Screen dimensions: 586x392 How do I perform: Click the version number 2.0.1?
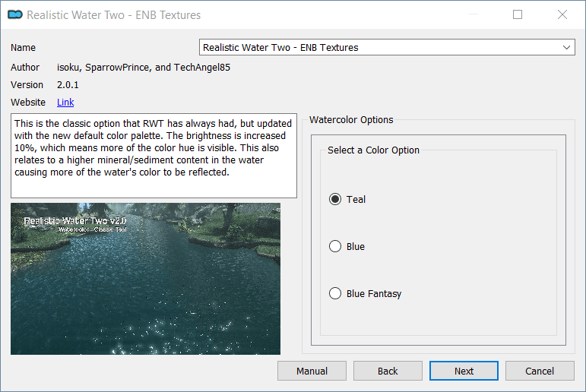coord(68,84)
